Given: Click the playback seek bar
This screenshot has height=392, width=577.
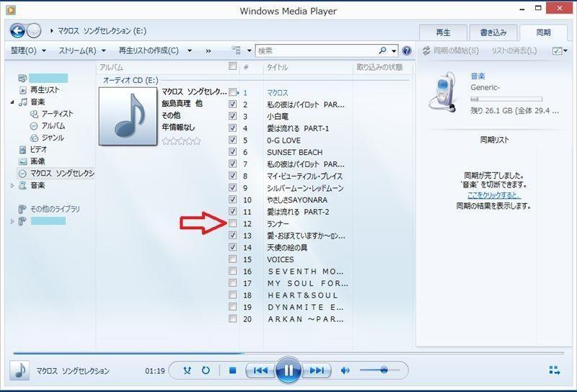Looking at the screenshot, I should (x=288, y=353).
